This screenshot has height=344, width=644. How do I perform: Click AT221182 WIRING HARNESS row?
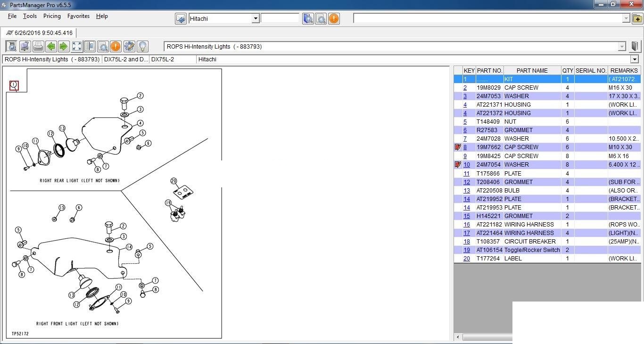(x=547, y=225)
